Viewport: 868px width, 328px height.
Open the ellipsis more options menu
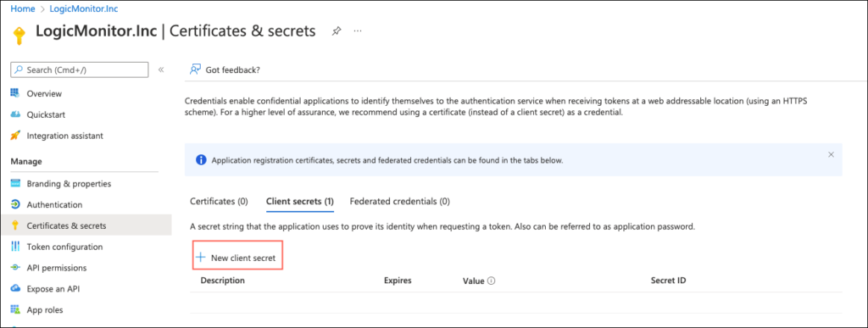(x=358, y=31)
